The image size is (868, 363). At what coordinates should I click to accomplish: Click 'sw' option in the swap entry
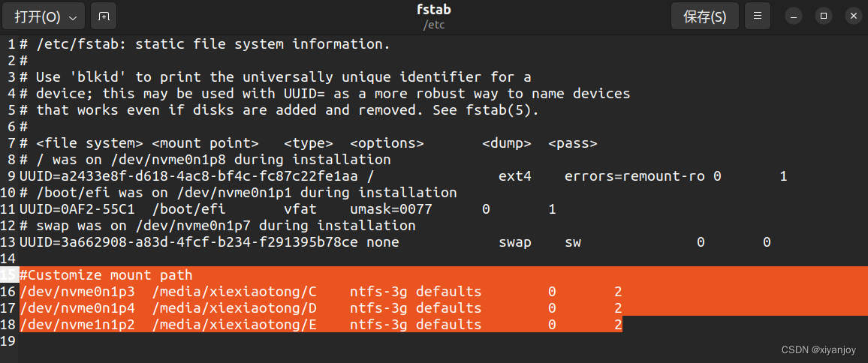pyautogui.click(x=572, y=242)
